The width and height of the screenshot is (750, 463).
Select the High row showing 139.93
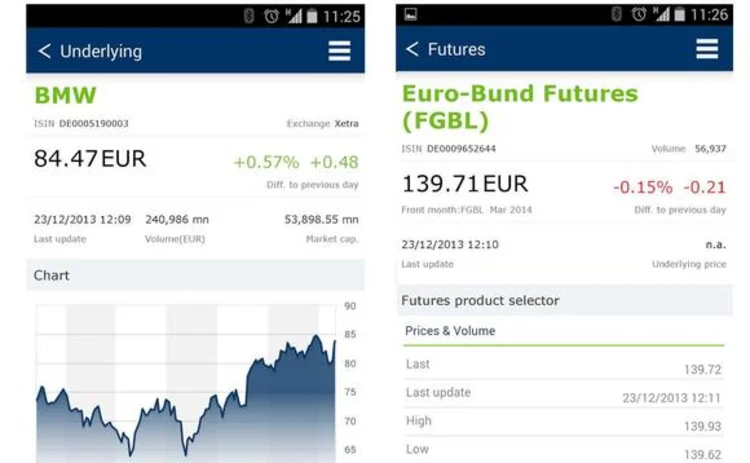pos(564,422)
